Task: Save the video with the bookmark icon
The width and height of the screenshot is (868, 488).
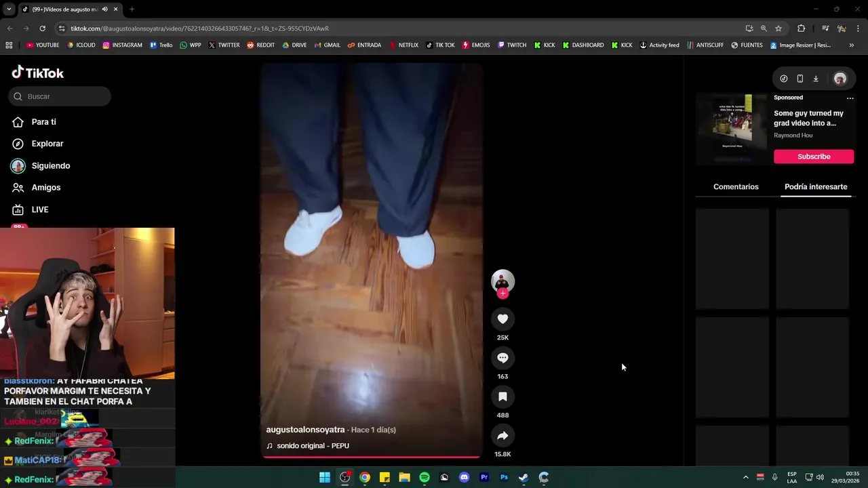Action: 502,396
